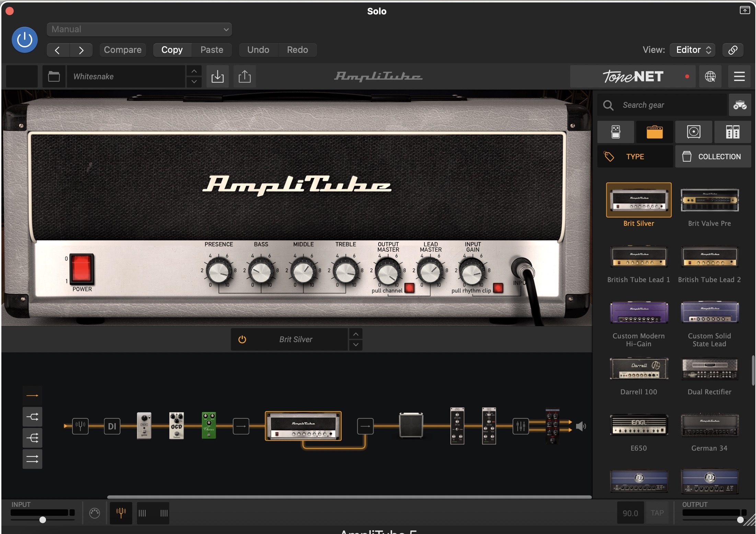The width and height of the screenshot is (756, 534).
Task: Open the mixer block in chain
Action: [521, 426]
